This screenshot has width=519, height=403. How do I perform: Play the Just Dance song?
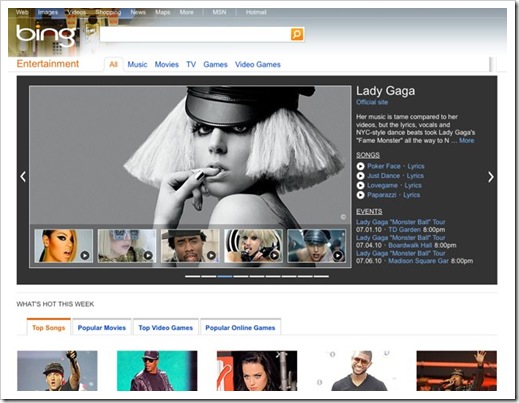point(360,176)
